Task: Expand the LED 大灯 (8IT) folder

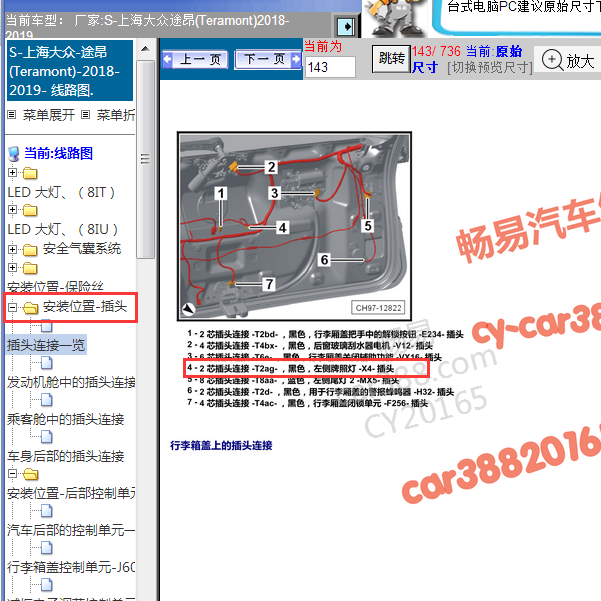Action: (x=12, y=173)
